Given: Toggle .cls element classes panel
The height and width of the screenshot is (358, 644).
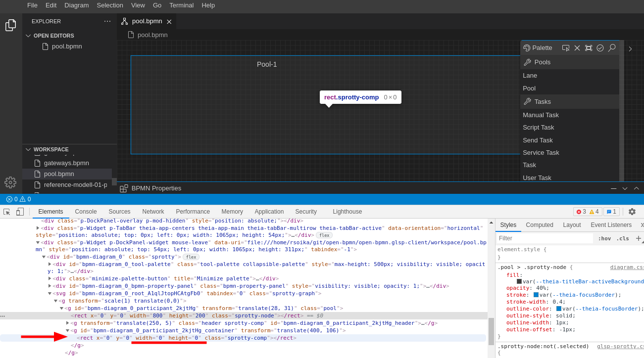Looking at the screenshot, I should click(623, 238).
